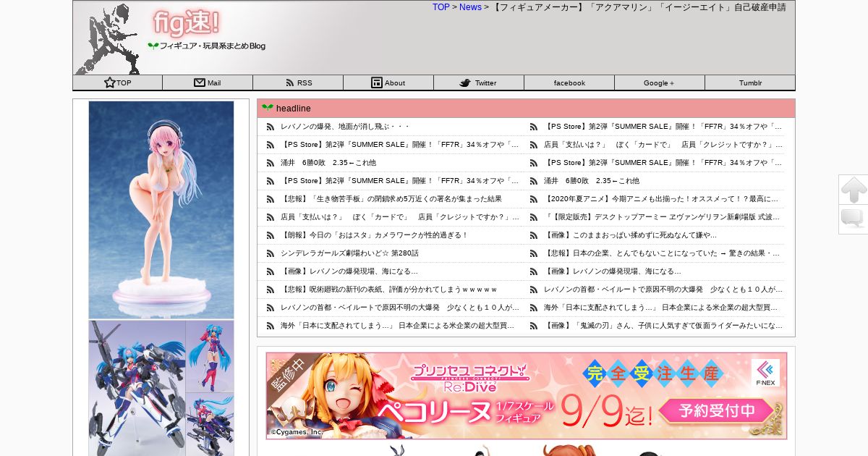The height and width of the screenshot is (456, 868).
Task: Click RSS icon beside シンデレラガールズ劇場わいど☆ 第280話
Action: click(270, 253)
